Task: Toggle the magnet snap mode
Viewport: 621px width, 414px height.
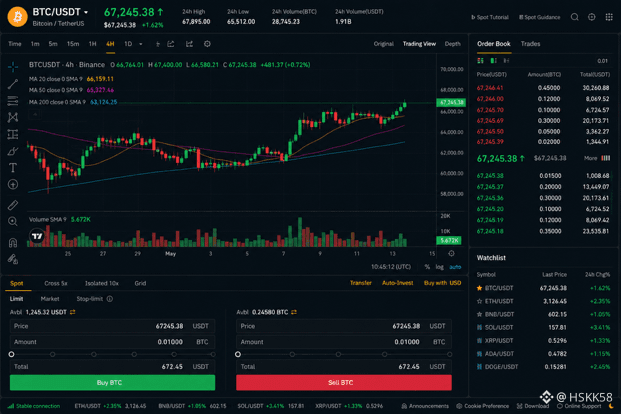Action: pos(13,242)
